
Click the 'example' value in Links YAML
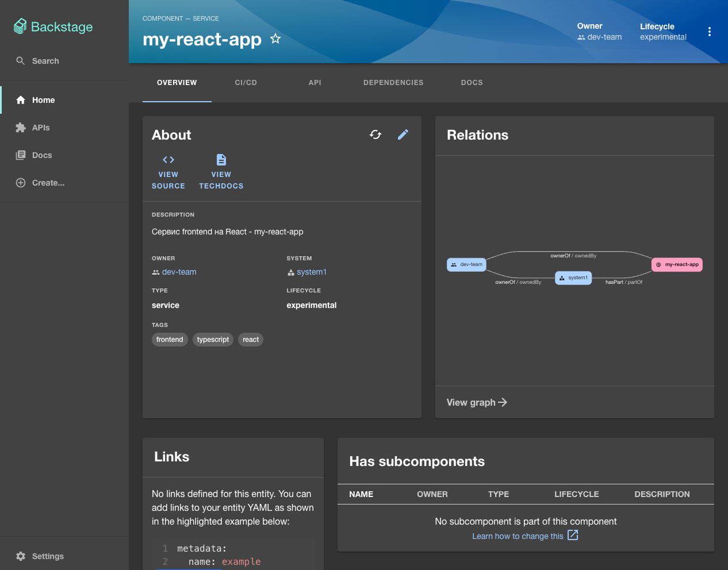coord(241,561)
